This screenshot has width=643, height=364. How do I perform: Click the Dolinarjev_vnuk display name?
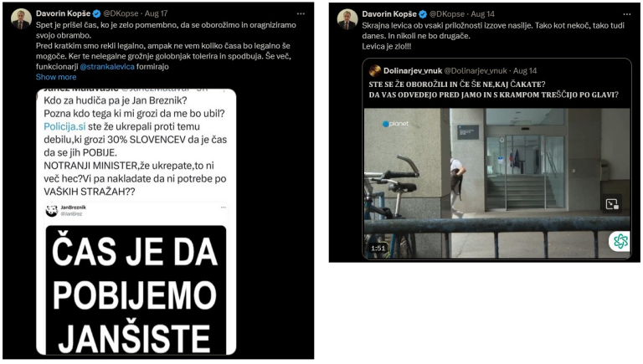pos(413,71)
